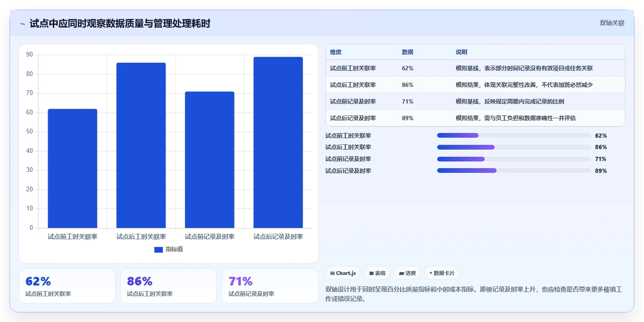Click x-axis label 试点后工时关联率
This screenshot has width=644, height=322.
pyautogui.click(x=141, y=237)
